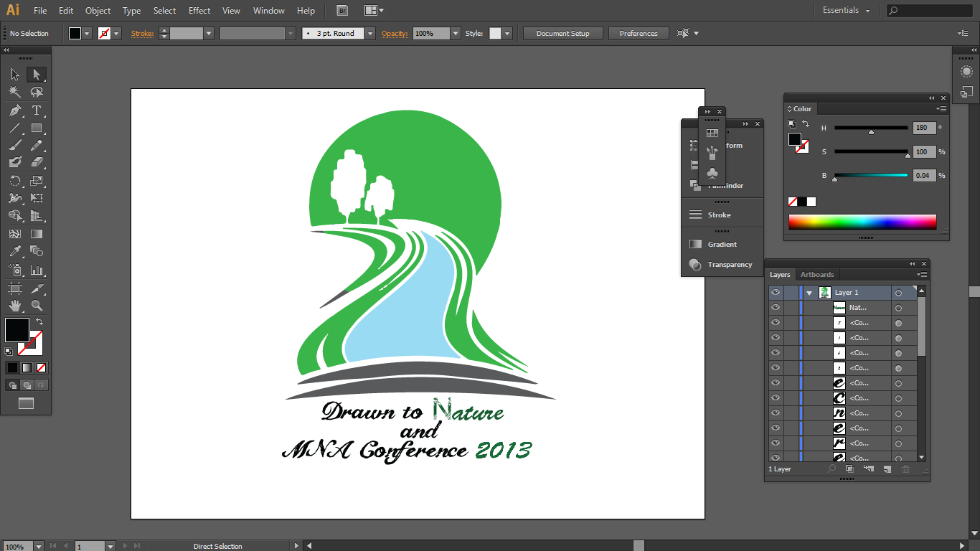Viewport: 980px width, 551px height.
Task: Open the Gradient panel
Action: click(x=722, y=245)
